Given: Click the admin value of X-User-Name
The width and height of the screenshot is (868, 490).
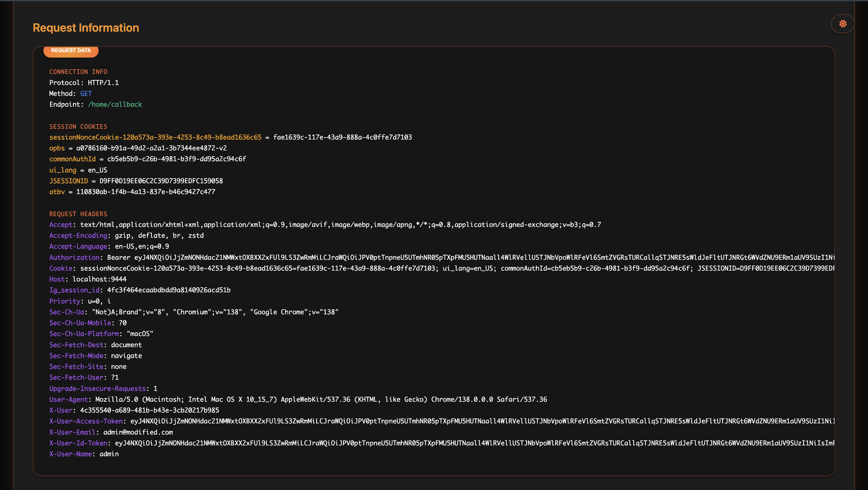Looking at the screenshot, I should point(109,454).
